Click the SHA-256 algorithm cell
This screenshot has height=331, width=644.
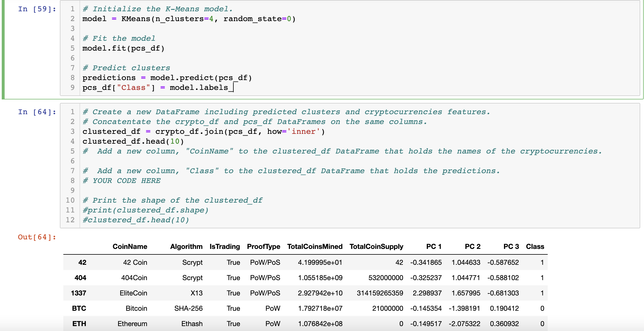188,308
